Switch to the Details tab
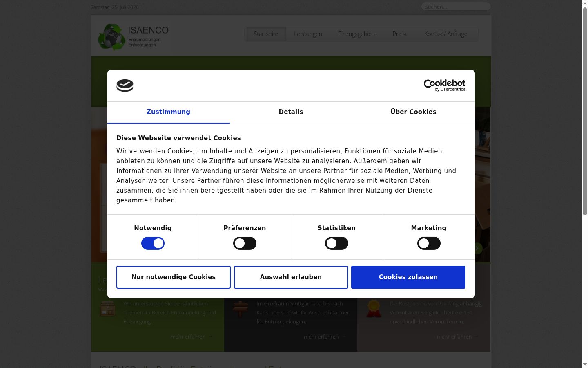The image size is (588, 368). [291, 112]
